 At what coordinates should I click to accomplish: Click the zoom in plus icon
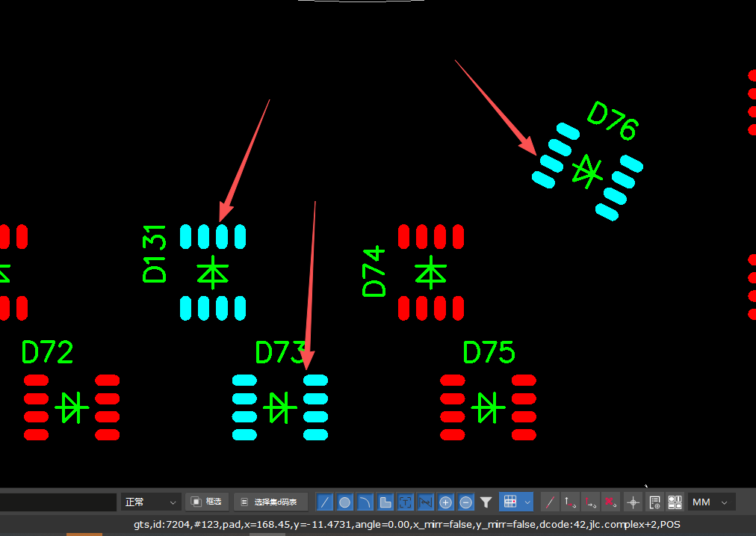point(446,502)
